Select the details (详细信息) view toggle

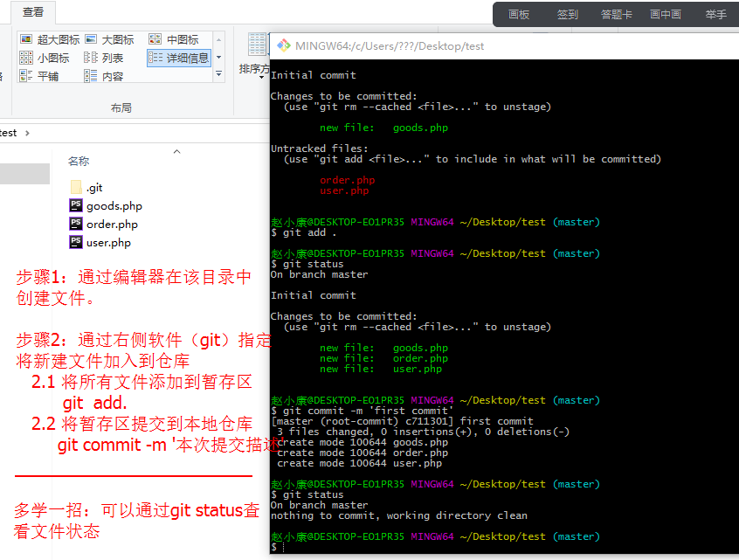tap(179, 58)
